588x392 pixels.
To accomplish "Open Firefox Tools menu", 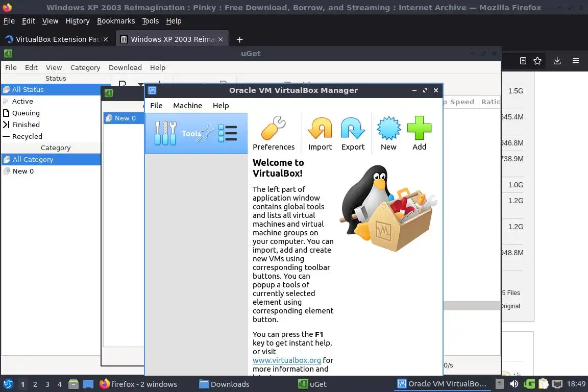I will point(151,21).
